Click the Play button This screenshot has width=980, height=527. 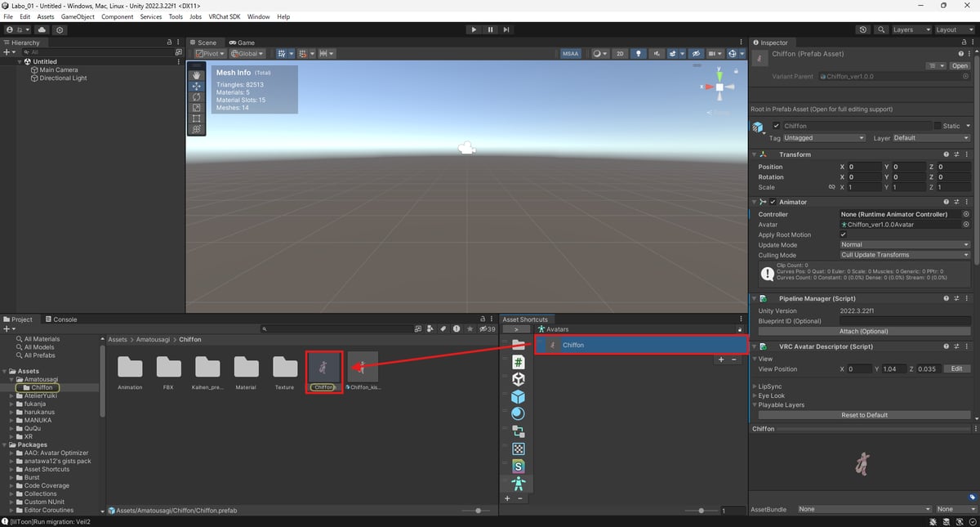474,29
